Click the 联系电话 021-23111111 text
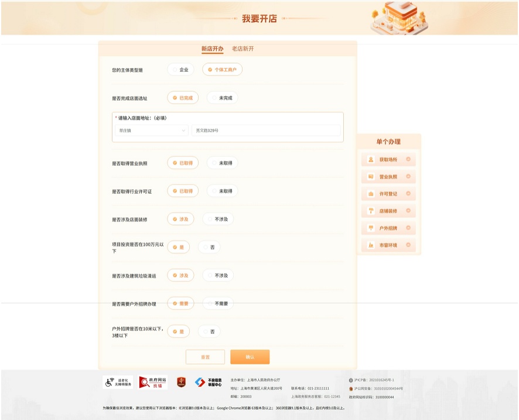The width and height of the screenshot is (519, 420). 310,388
